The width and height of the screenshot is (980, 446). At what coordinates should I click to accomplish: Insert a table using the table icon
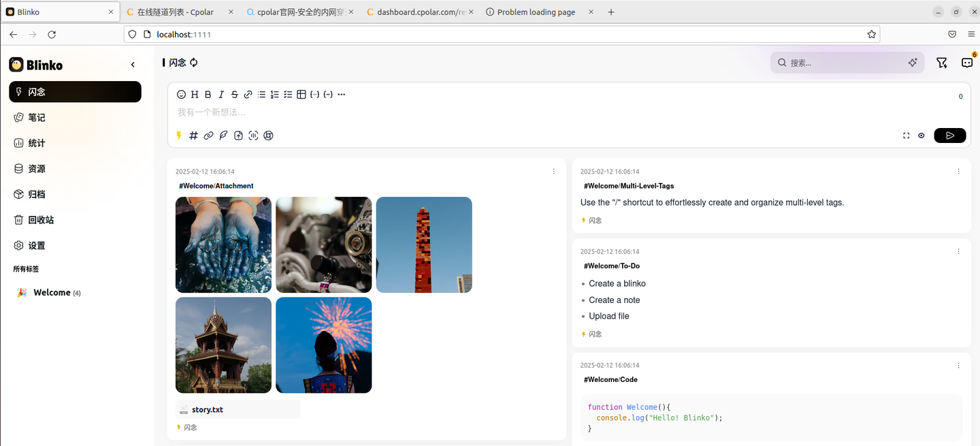301,94
